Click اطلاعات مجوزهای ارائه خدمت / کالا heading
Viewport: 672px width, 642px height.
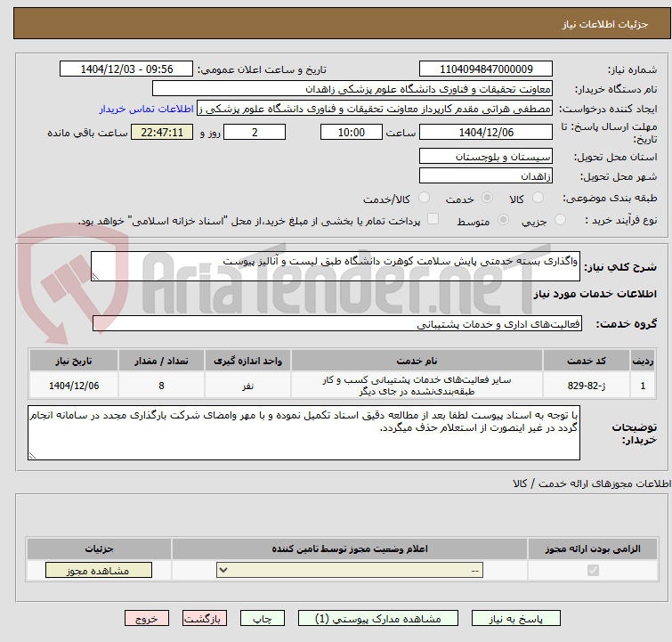coord(592,484)
